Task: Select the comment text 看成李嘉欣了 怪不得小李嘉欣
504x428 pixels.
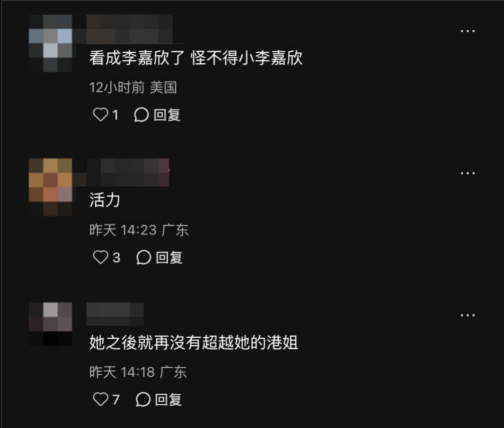Action: 196,58
